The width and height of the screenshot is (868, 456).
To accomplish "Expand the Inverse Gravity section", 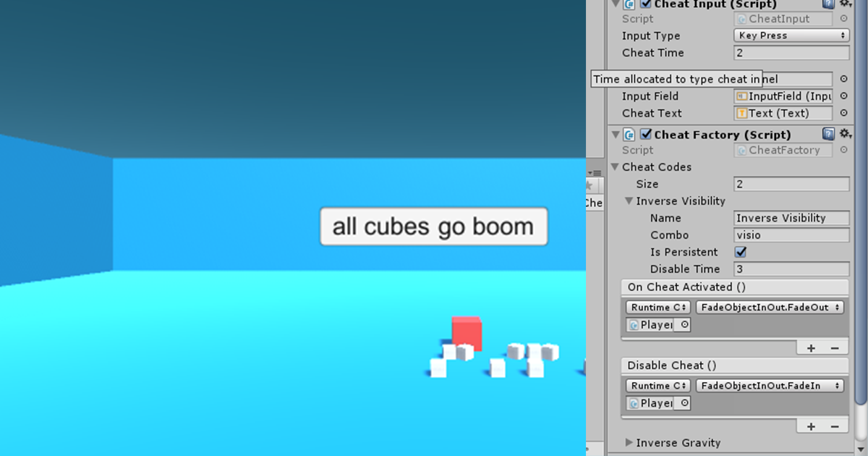I will pyautogui.click(x=629, y=442).
